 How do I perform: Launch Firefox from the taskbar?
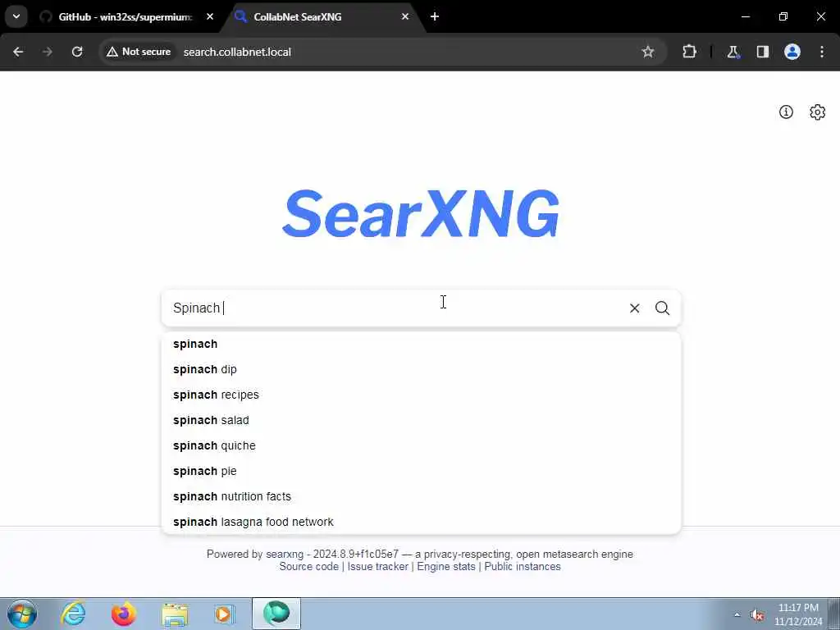[123, 614]
